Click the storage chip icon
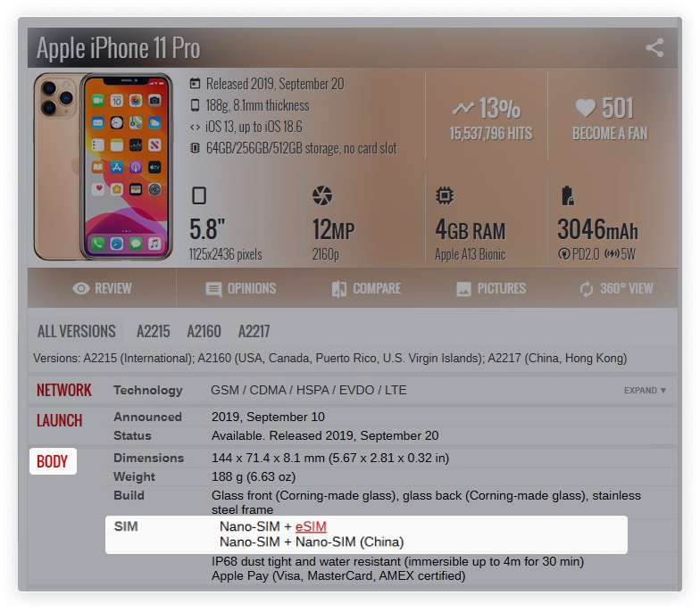Viewport: 700px width, 612px height. (x=195, y=148)
